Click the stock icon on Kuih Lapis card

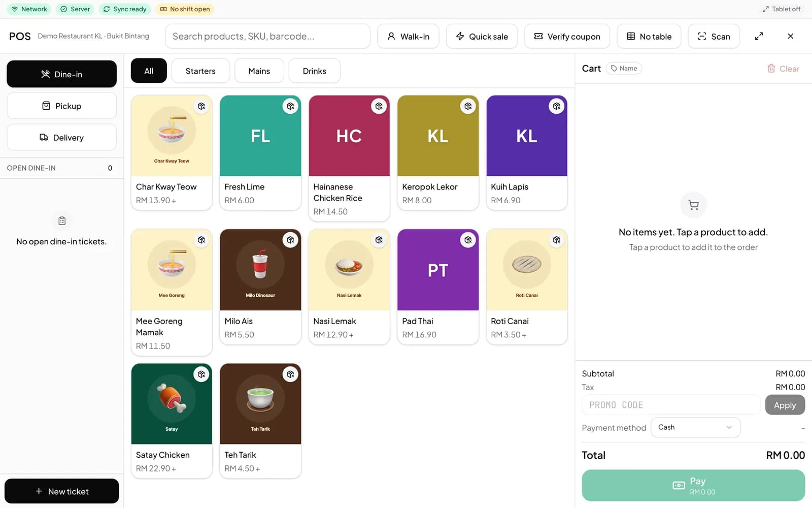[557, 106]
